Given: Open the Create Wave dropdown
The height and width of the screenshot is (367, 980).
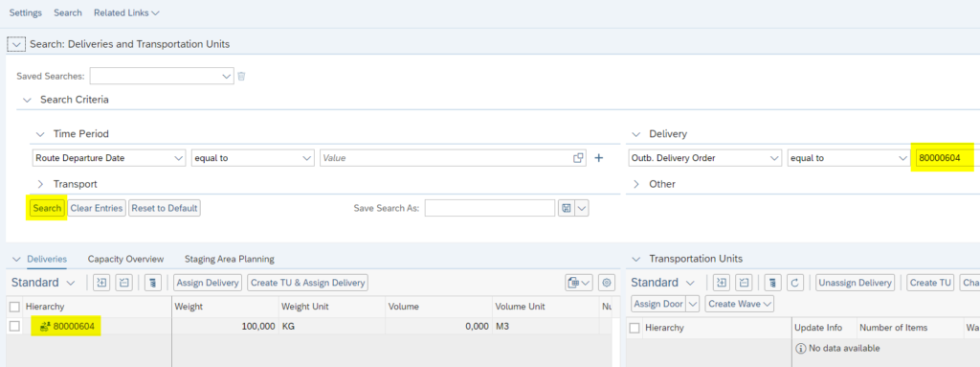Looking at the screenshot, I should [740, 304].
